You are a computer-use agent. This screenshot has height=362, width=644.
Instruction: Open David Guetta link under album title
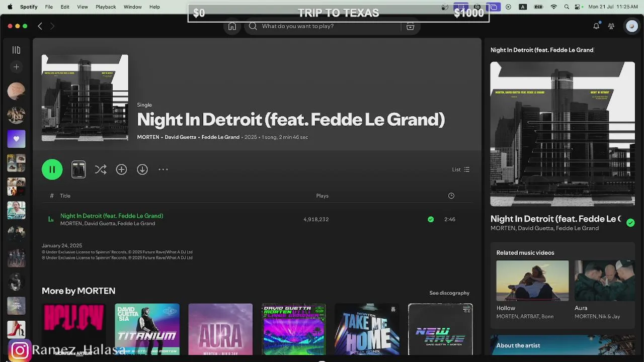pos(180,137)
